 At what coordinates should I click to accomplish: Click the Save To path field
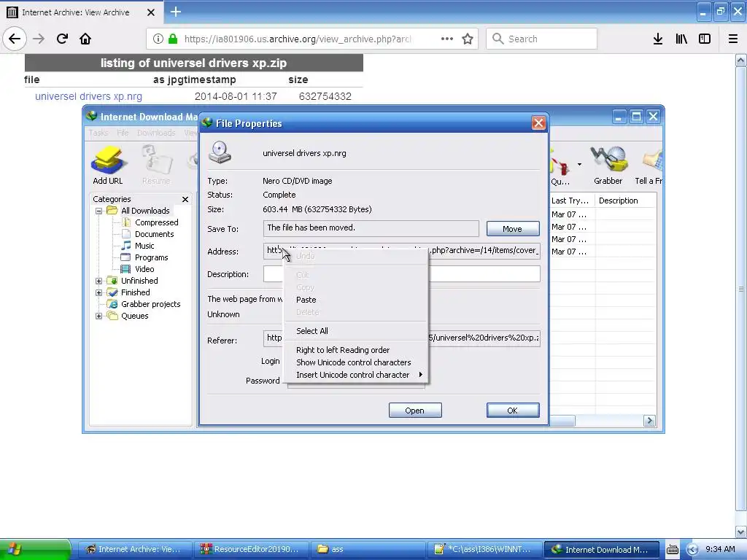click(371, 228)
